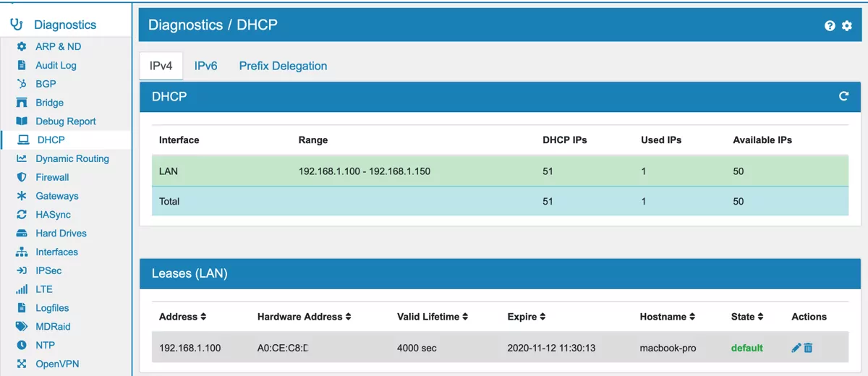Click the BGP branch icon
868x376 pixels.
coord(22,84)
